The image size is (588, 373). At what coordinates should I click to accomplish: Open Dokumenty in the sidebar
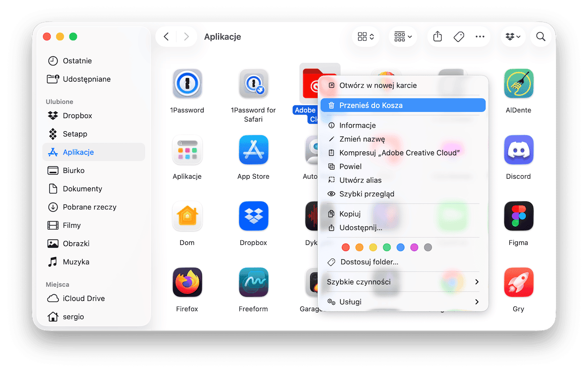tap(94, 189)
